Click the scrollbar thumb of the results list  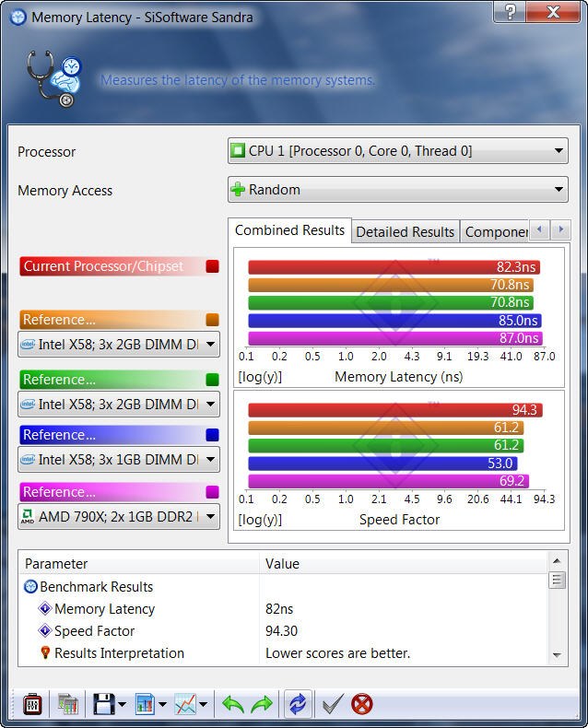(557, 581)
